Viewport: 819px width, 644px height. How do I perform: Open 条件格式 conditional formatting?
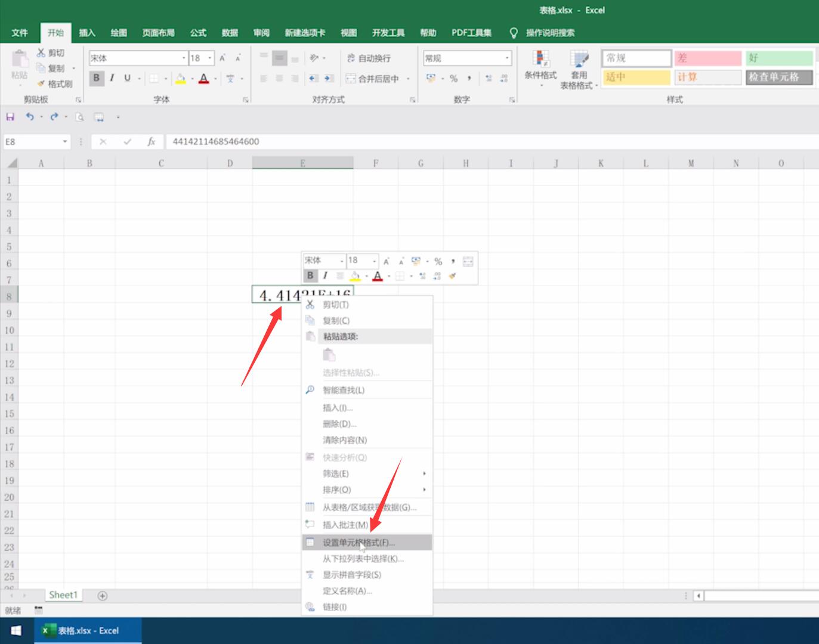tap(540, 69)
